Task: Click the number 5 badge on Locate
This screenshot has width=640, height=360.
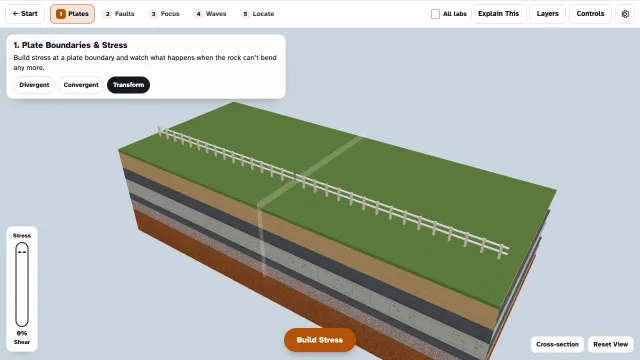Action: pos(245,14)
